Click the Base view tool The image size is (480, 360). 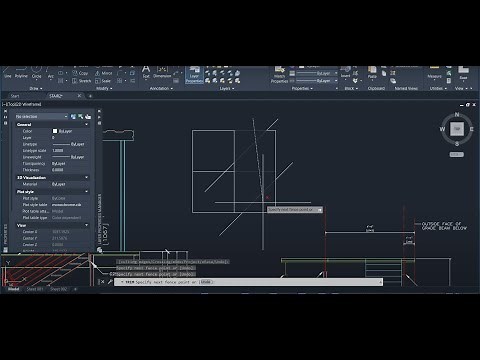463,73
